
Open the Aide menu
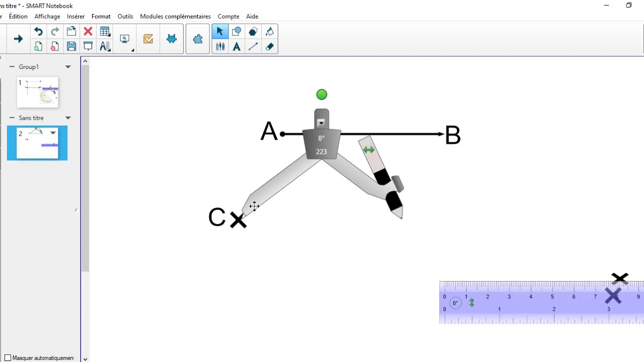click(252, 17)
